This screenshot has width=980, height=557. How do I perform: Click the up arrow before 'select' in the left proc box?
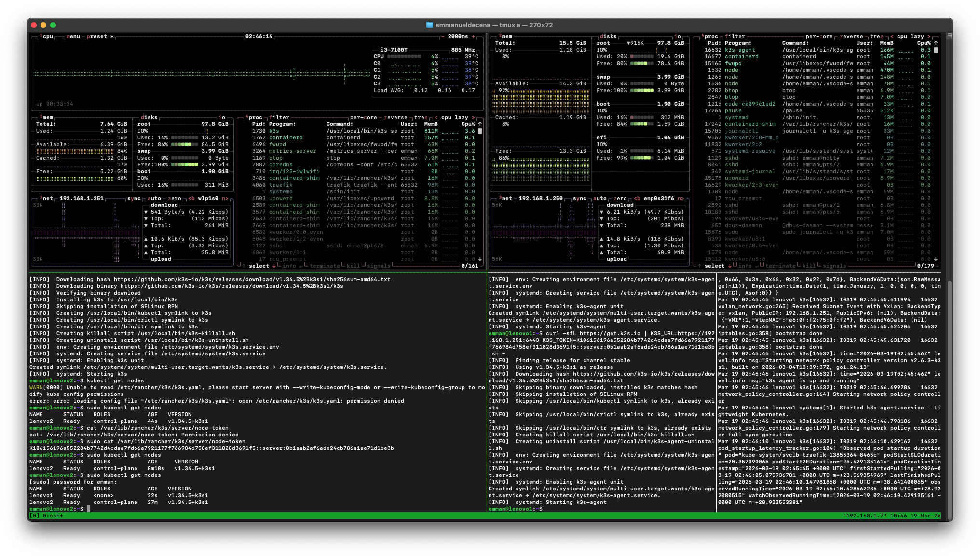244,266
